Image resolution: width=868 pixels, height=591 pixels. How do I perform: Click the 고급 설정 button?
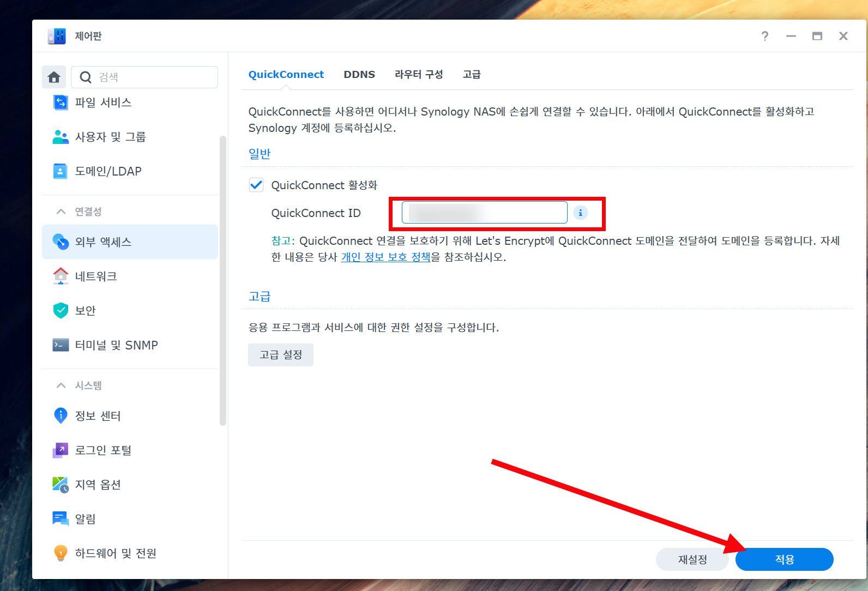[281, 355]
